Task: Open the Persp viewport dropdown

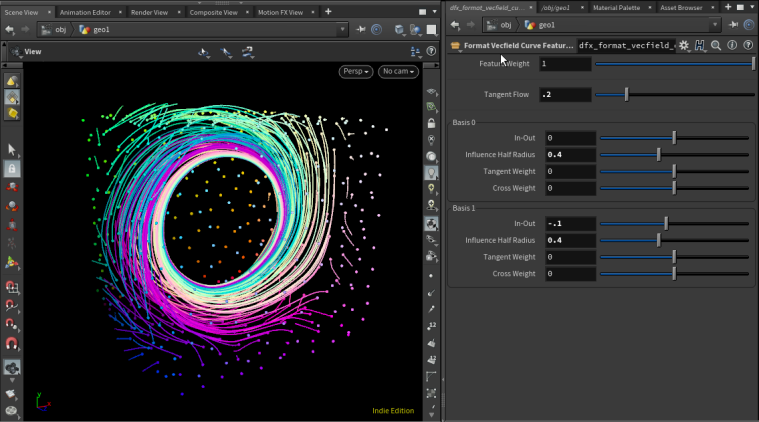Action: tap(356, 72)
